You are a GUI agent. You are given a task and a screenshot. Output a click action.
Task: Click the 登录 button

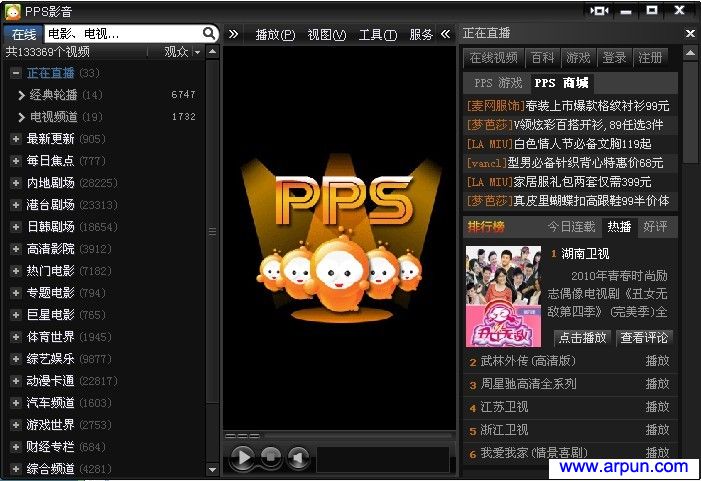coord(614,58)
